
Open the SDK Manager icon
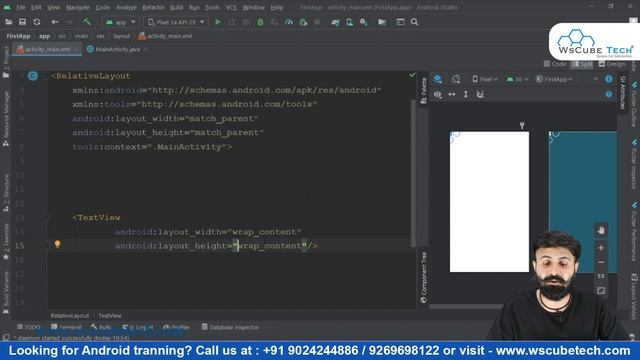pos(363,22)
